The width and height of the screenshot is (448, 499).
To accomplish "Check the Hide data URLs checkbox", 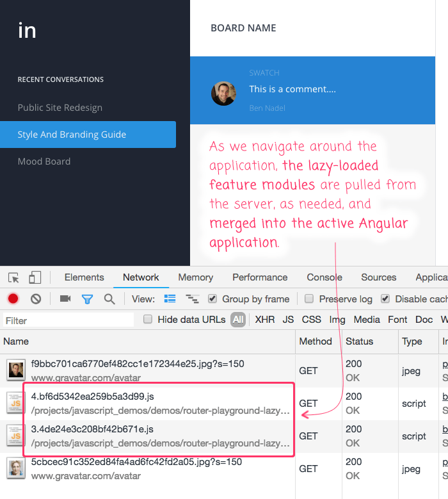I will [148, 319].
